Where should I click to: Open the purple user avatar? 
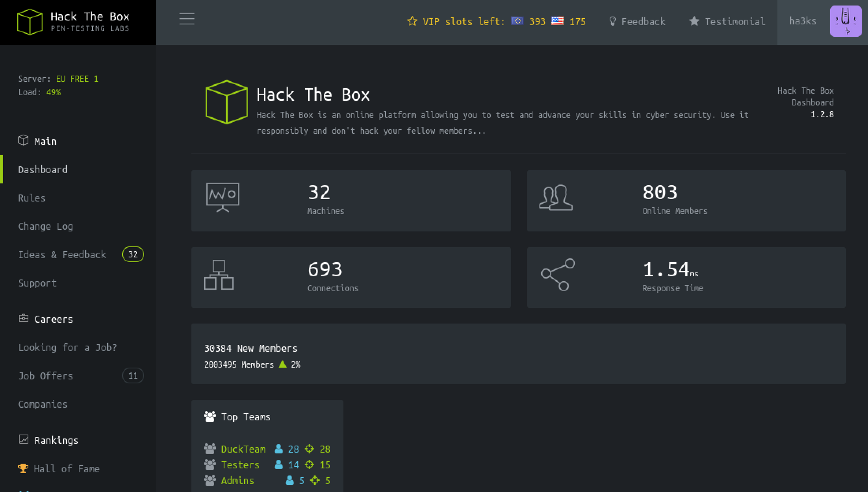pyautogui.click(x=846, y=21)
